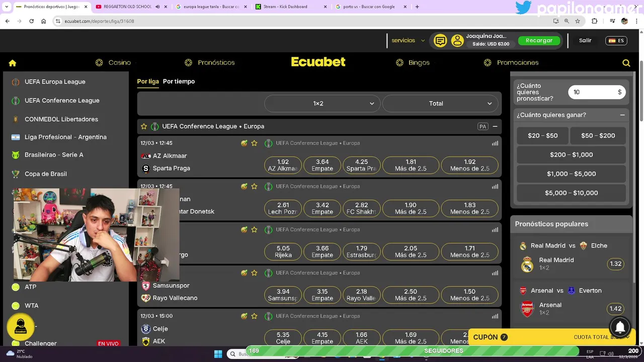Go back using the browser arrow
This screenshot has width=644, height=362.
[x=8, y=21]
